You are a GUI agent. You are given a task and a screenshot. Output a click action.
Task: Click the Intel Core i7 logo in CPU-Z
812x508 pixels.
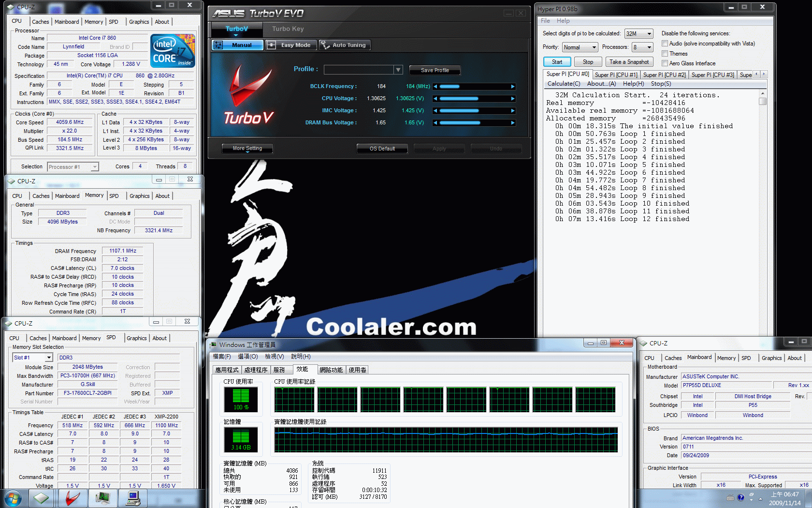pyautogui.click(x=173, y=50)
